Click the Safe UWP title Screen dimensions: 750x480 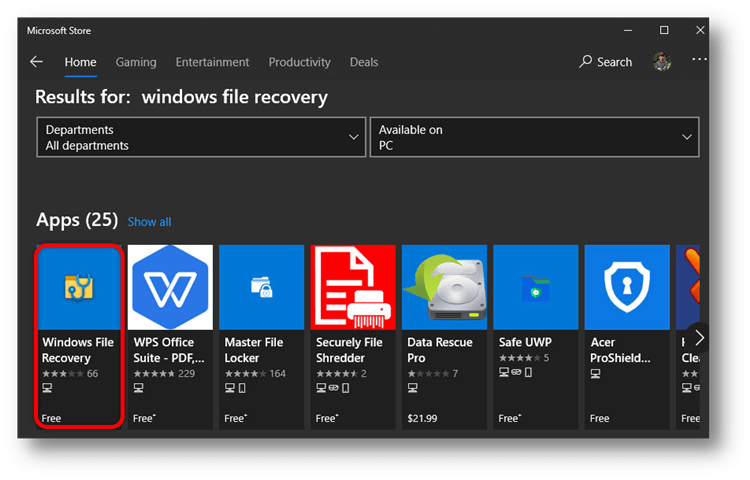(x=525, y=342)
